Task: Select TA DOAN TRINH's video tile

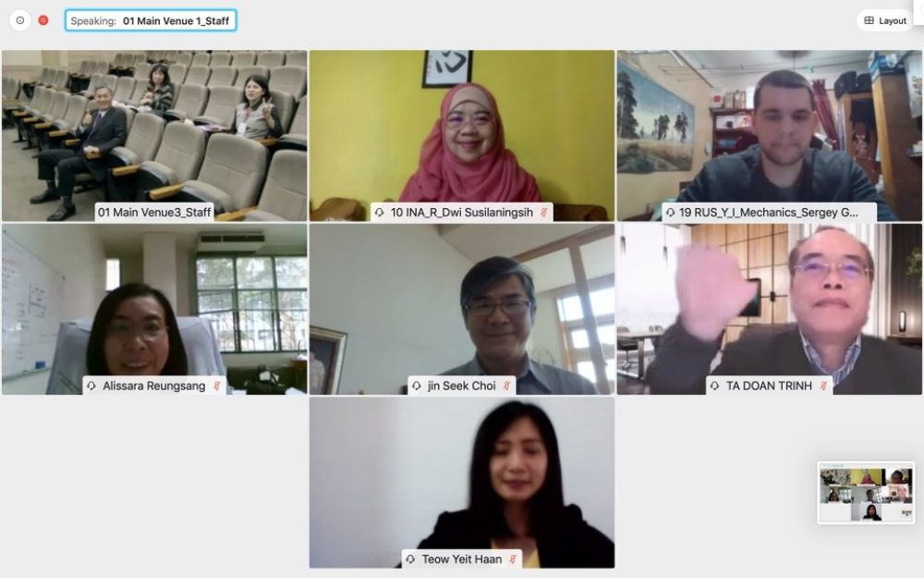Action: (770, 309)
